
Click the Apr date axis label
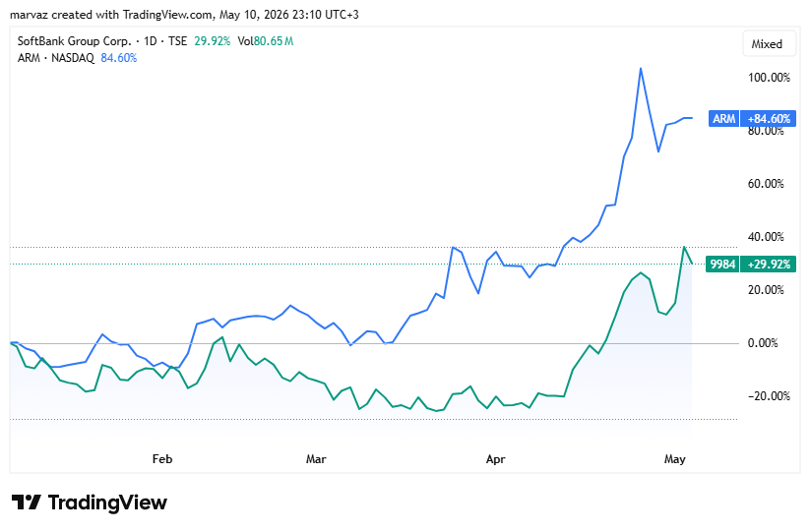click(495, 458)
